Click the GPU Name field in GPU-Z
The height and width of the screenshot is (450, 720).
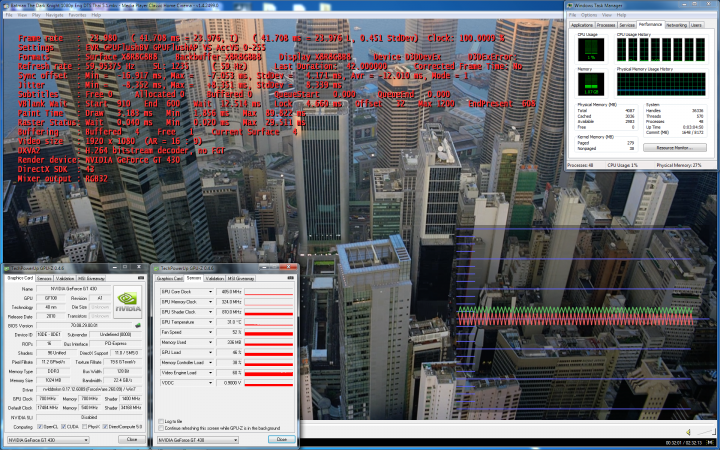73,289
